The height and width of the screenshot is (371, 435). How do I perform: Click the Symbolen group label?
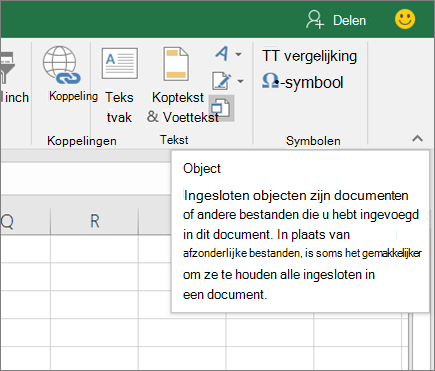313,141
